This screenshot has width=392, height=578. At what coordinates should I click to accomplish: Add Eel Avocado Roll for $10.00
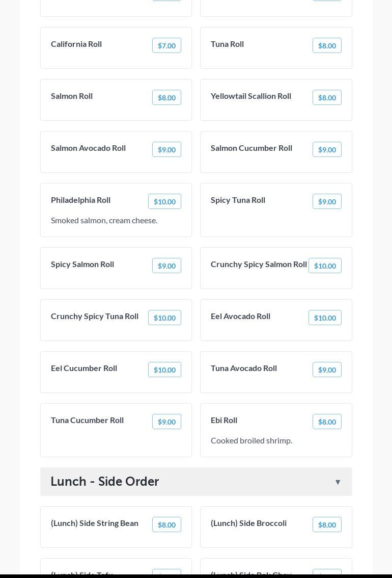325,318
